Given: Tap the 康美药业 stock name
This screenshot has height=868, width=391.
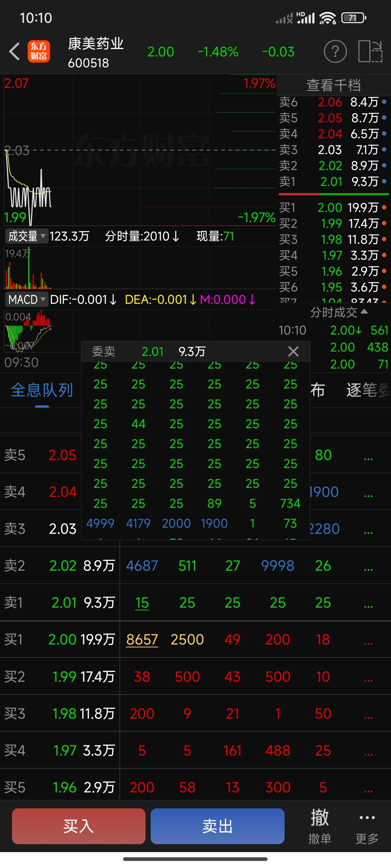Looking at the screenshot, I should [x=96, y=44].
